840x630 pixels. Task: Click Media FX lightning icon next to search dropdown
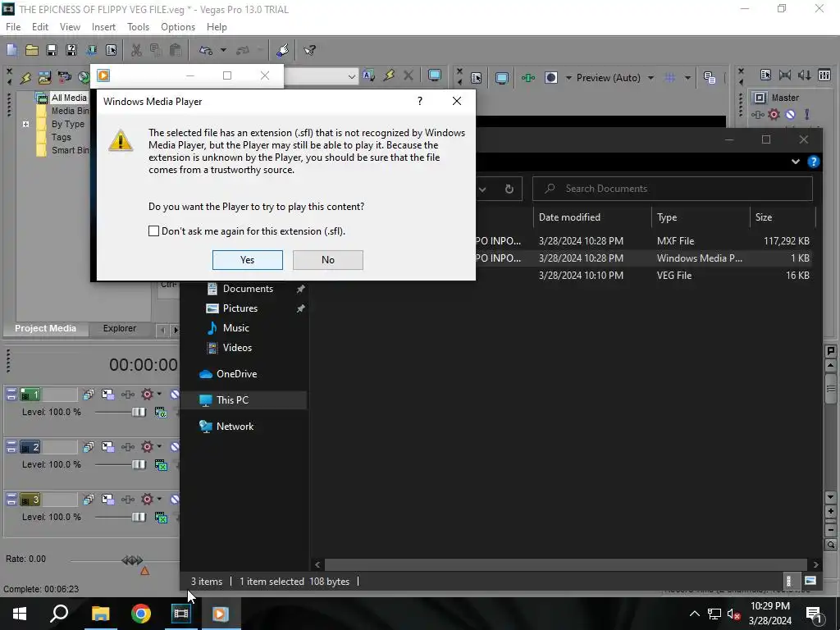click(x=389, y=76)
